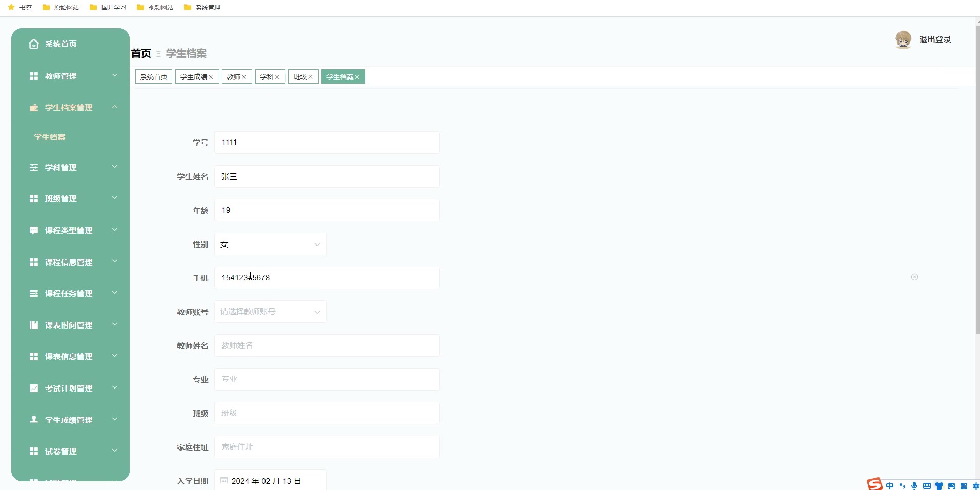Click the 首页 breadcrumb link

coord(141,54)
